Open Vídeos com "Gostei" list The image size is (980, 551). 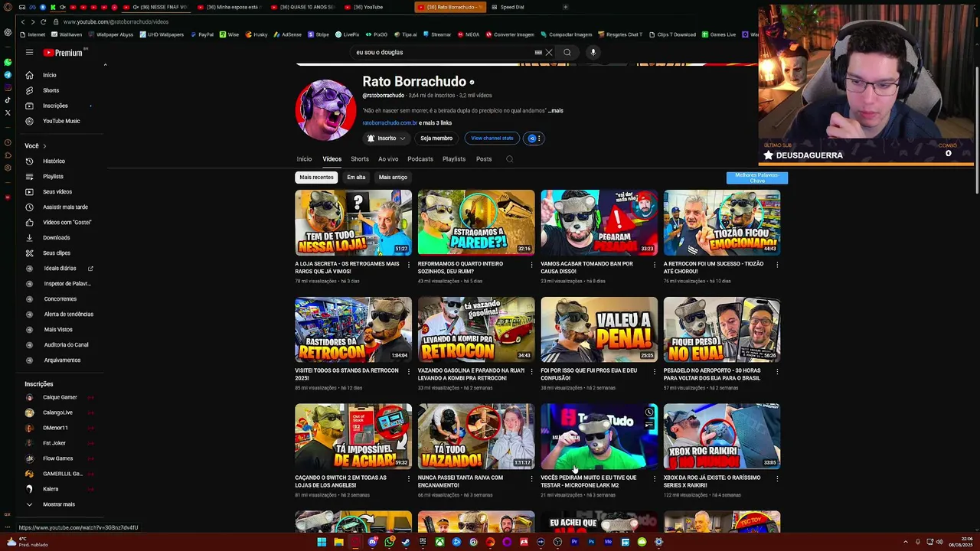click(x=67, y=222)
